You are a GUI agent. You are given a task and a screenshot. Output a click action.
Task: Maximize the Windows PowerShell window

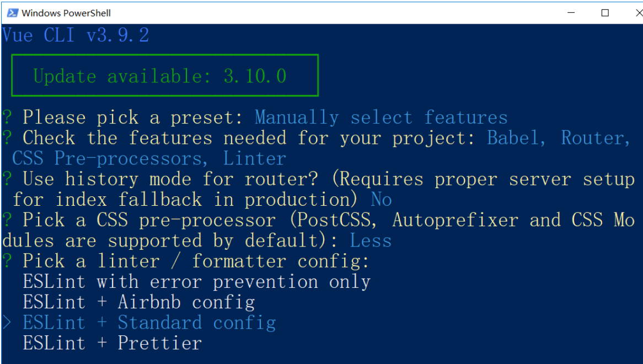605,13
